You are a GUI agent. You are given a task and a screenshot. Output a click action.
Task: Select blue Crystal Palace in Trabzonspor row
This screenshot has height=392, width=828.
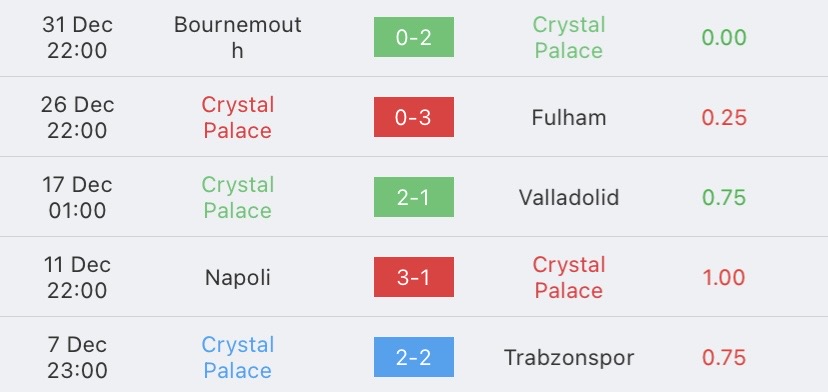click(x=238, y=358)
